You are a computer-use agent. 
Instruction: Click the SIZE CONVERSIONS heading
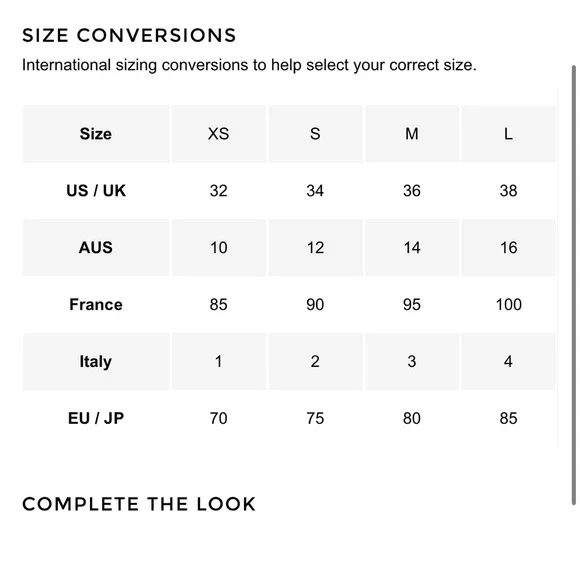pos(129,36)
